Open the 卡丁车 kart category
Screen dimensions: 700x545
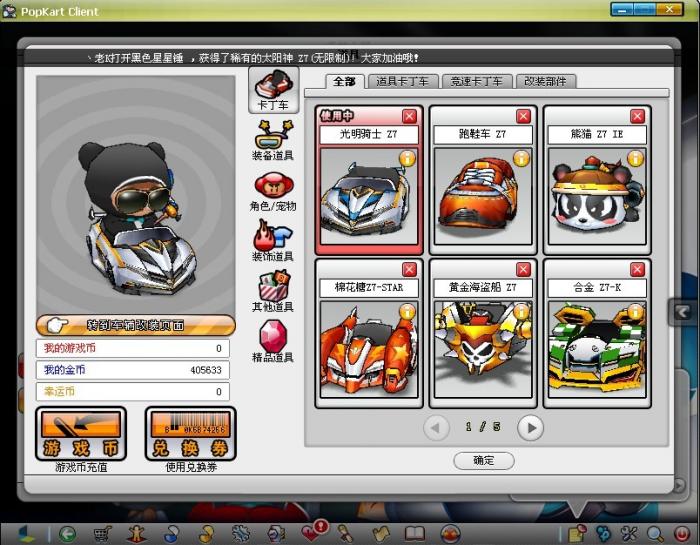(x=273, y=90)
